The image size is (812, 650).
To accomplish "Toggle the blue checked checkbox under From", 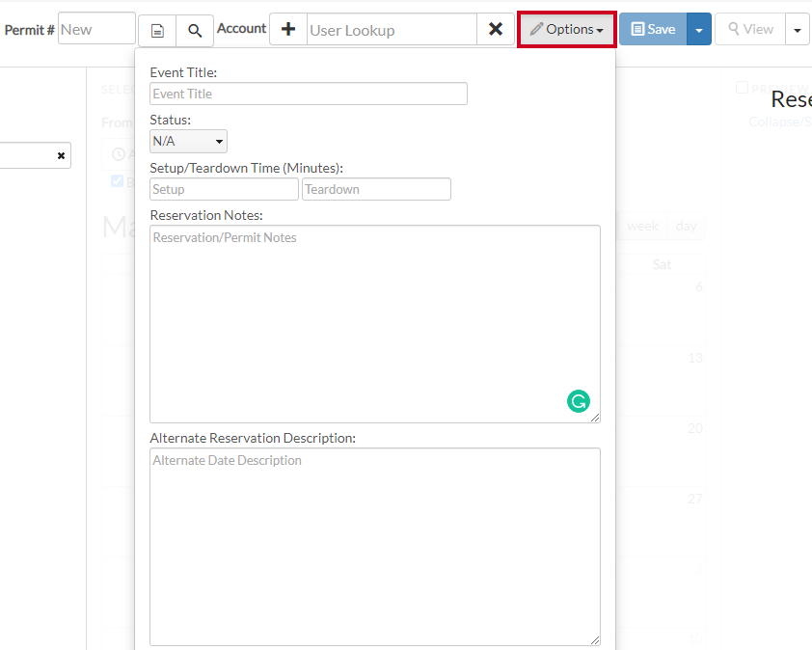I will (x=117, y=180).
